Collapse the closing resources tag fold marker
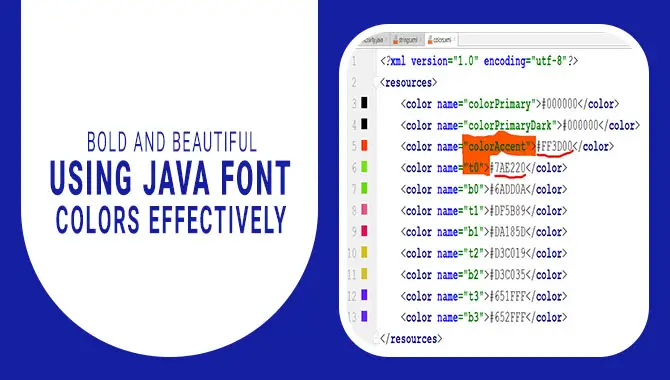The width and height of the screenshot is (670, 380). [x=376, y=338]
